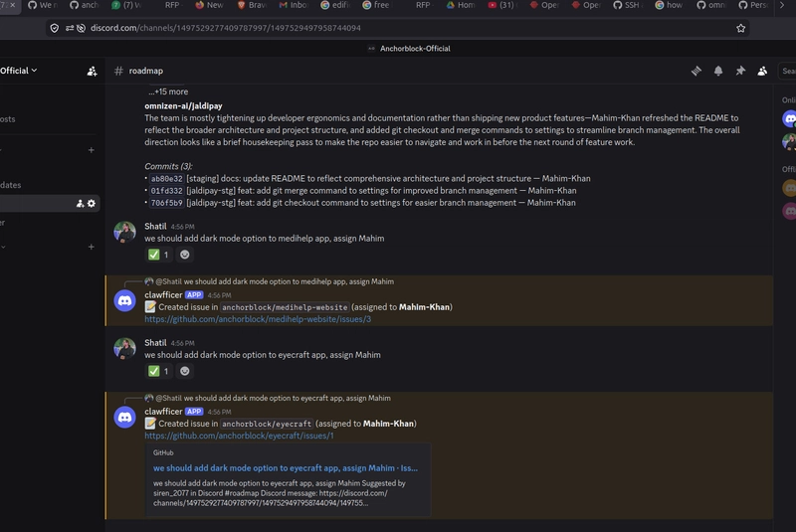Click the Discord search field
The image size is (796, 532).
tap(787, 71)
